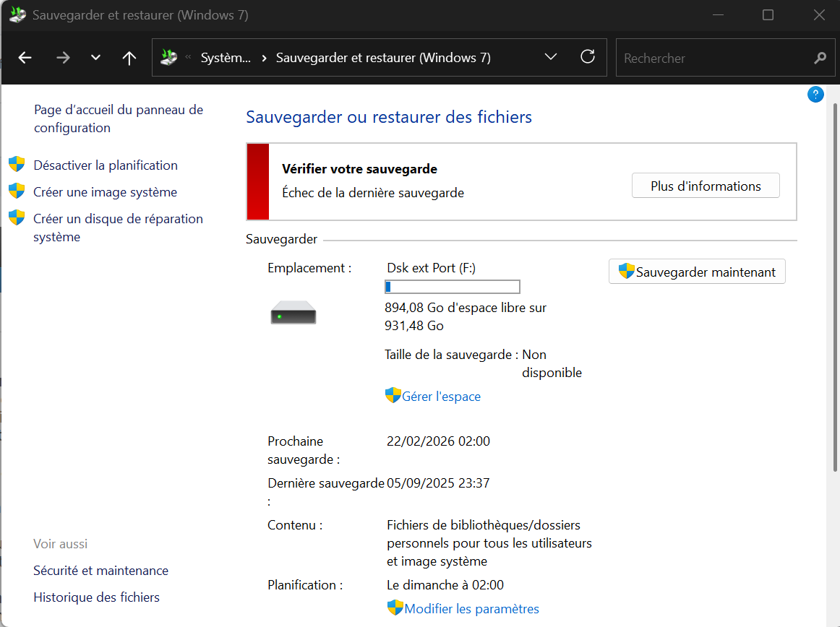
Task: Open Gérer l'espace link
Action: coord(441,397)
